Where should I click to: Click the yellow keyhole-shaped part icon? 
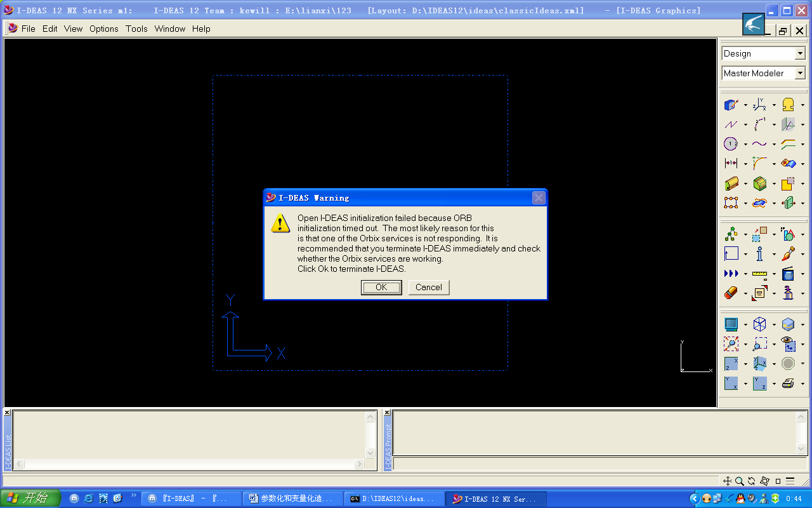click(788, 105)
